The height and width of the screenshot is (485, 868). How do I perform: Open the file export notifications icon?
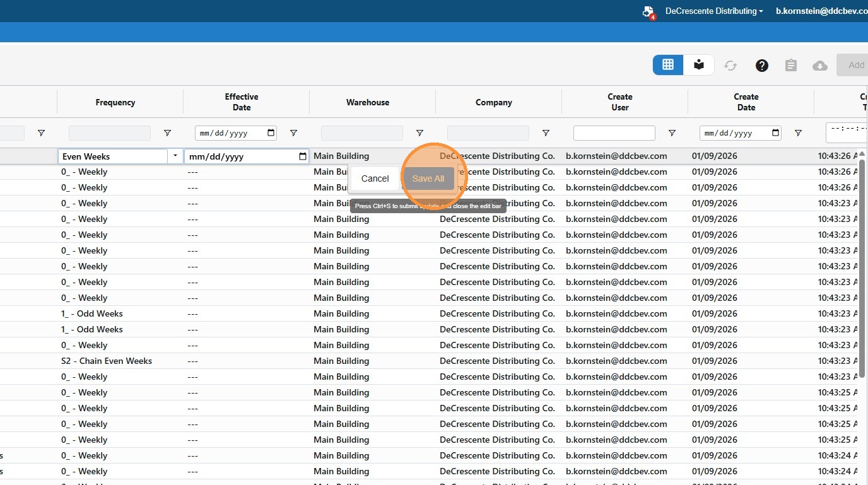(x=648, y=11)
